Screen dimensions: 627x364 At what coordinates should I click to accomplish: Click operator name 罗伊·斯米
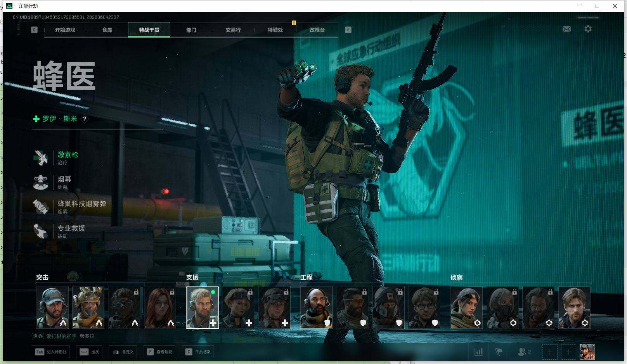(60, 119)
